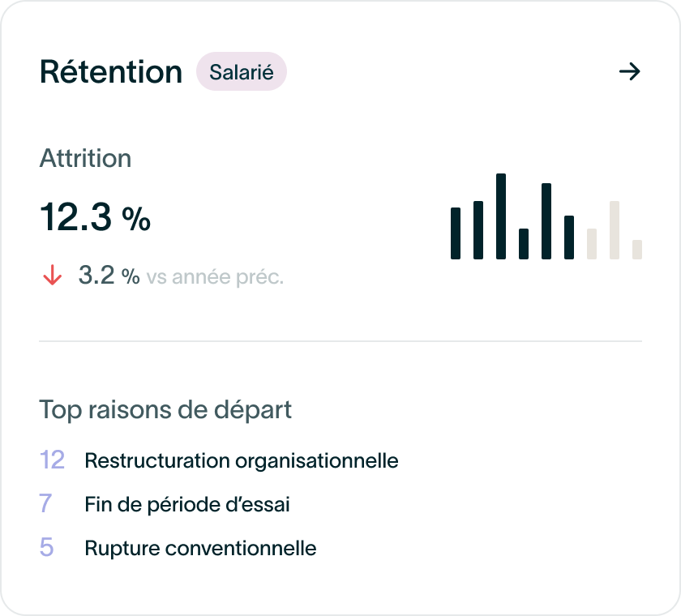Open Fin de période d'essai reason
Image resolution: width=681 pixels, height=616 pixels.
pos(187,504)
